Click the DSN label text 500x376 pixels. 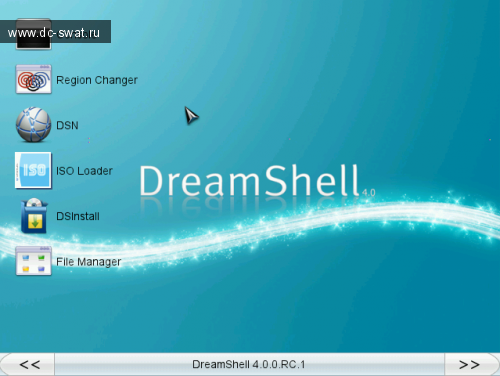67,125
